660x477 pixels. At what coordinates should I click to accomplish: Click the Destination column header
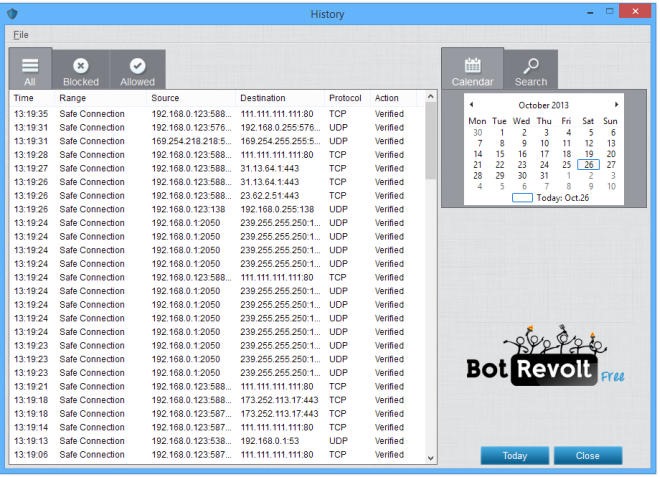coord(263,98)
